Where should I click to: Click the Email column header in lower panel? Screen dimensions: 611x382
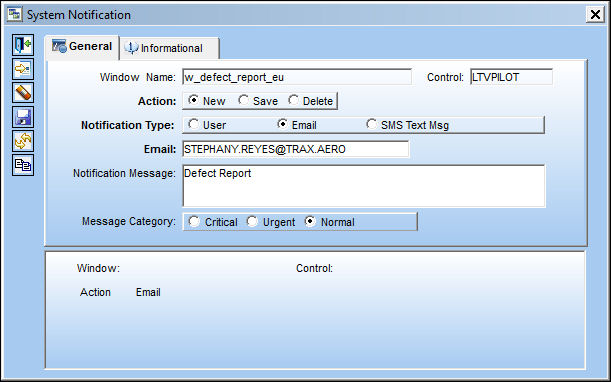tap(148, 292)
